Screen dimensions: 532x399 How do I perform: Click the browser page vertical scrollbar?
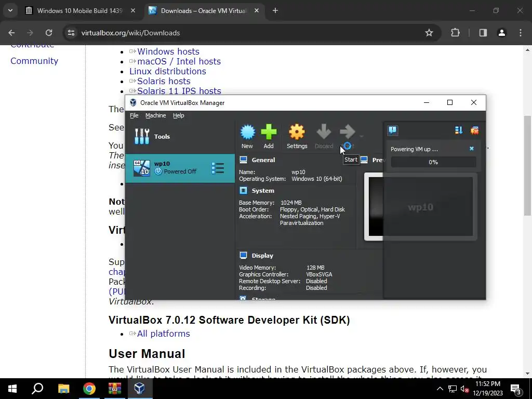point(527,166)
